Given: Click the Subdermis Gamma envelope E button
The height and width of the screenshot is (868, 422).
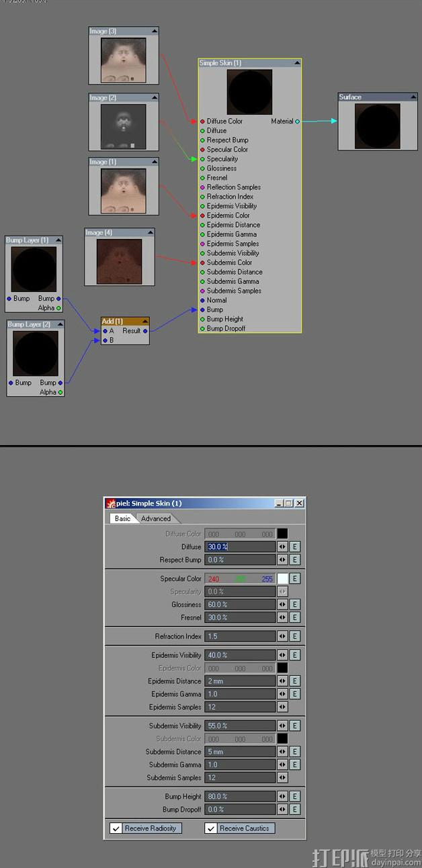Looking at the screenshot, I should [294, 765].
